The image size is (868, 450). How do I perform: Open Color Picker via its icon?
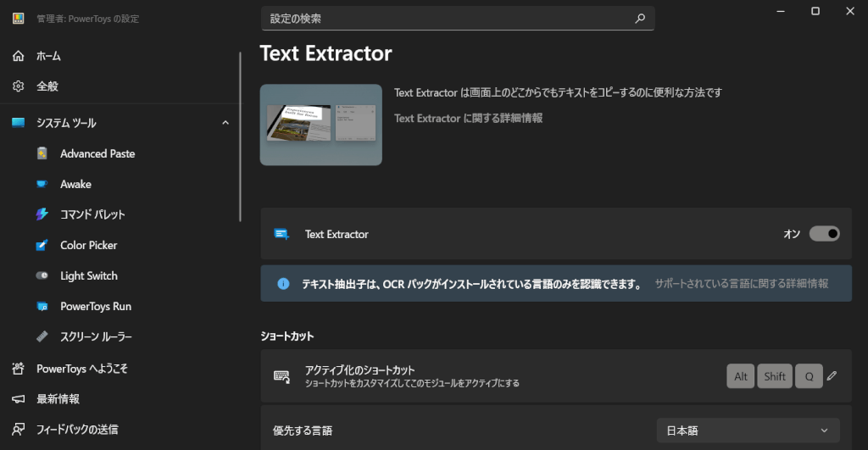pos(42,245)
